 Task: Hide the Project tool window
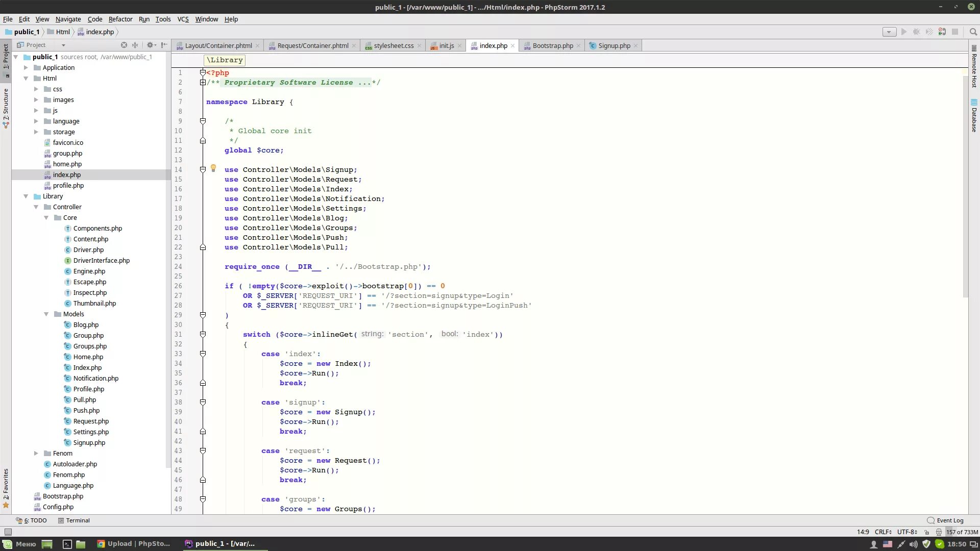click(x=164, y=45)
